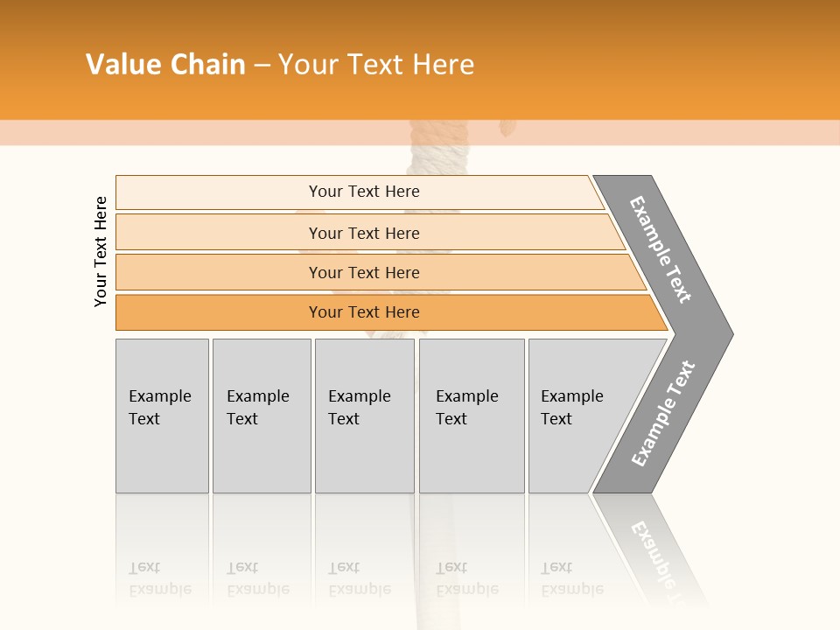This screenshot has height=630, width=840.
Task: Select the darkest orange "Your Text Here" bar
Action: 364,312
